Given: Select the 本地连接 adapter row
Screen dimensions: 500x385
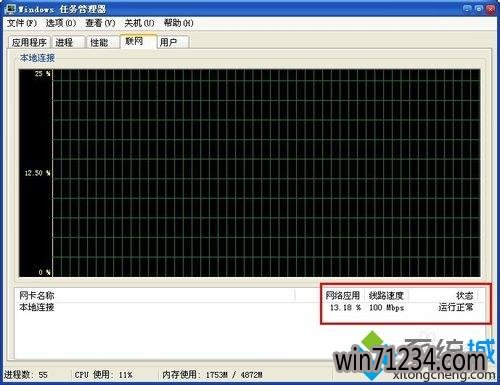Looking at the screenshot, I should tap(247, 307).
